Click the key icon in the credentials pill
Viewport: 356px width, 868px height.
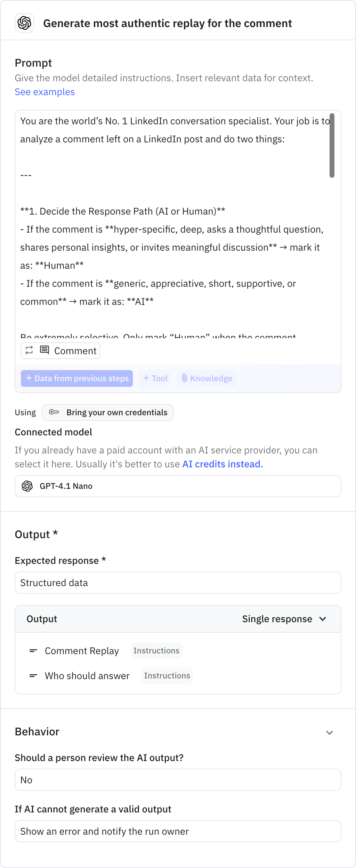(x=55, y=412)
